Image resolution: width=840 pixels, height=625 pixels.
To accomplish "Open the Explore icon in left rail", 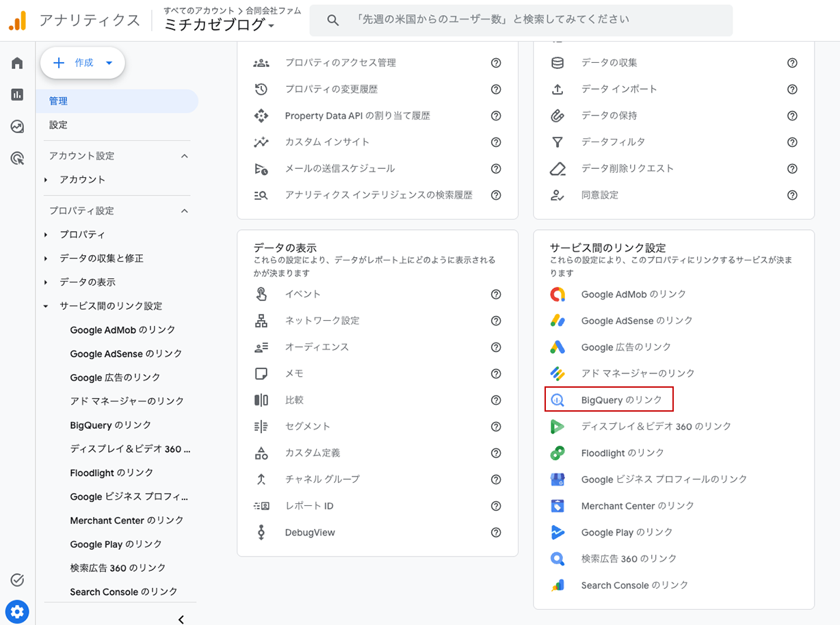I will pyautogui.click(x=17, y=127).
